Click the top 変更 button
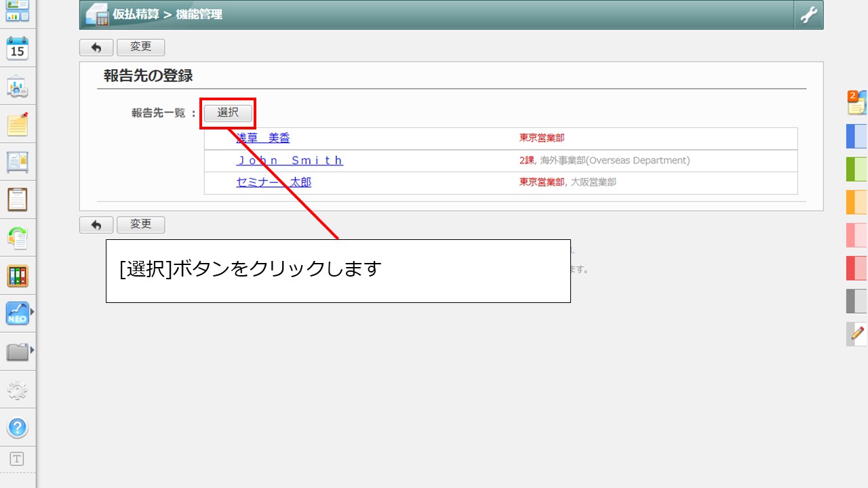The width and height of the screenshot is (868, 488). tap(140, 47)
